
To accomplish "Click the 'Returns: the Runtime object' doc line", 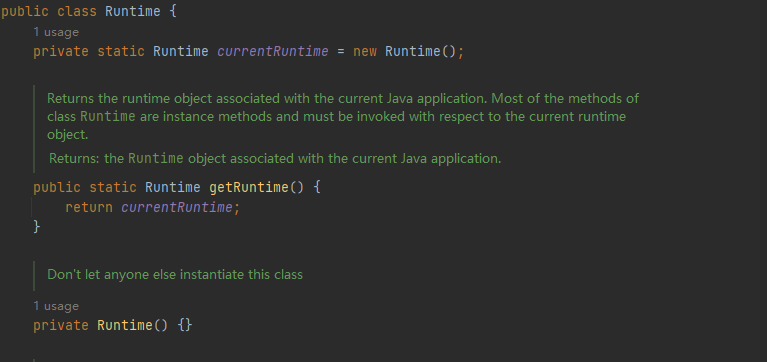I will point(275,158).
